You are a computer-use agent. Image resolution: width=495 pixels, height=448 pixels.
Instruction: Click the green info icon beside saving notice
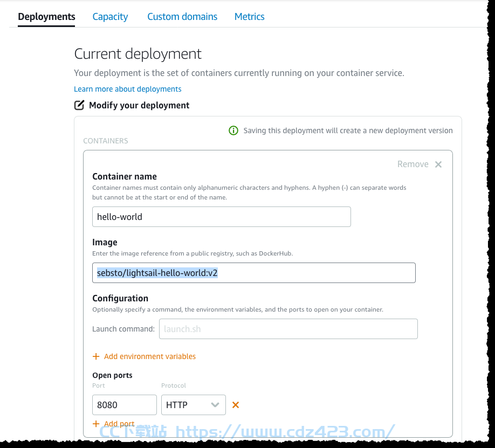[233, 130]
